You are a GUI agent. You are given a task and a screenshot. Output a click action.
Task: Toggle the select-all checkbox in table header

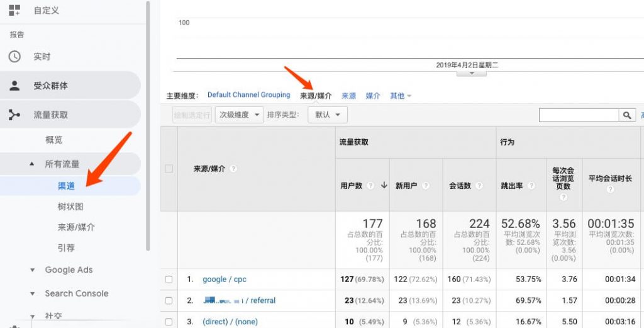tap(169, 169)
